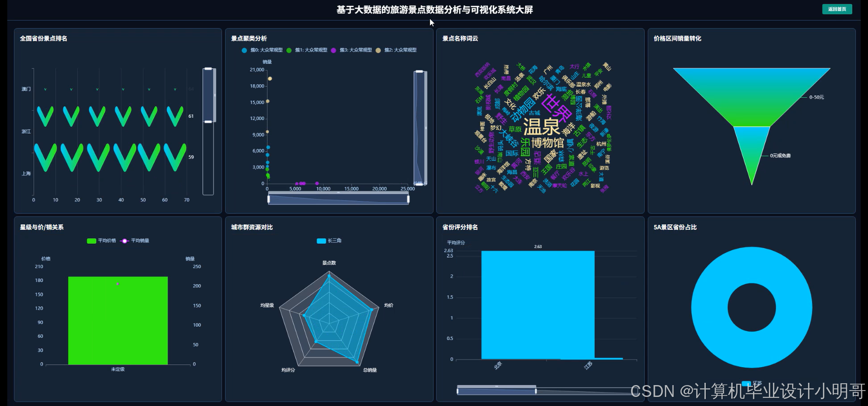This screenshot has height=406, width=868.
Task: Click top handle of cluster chart vertical zoom slider
Action: tap(419, 71)
